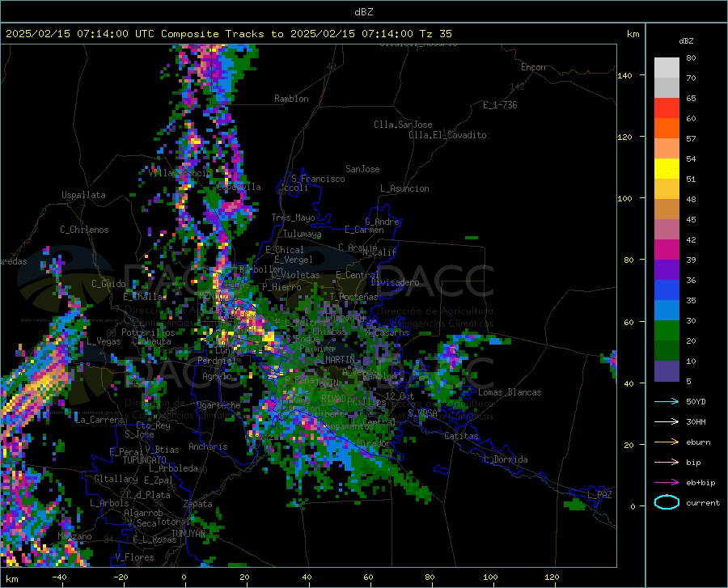728x588 pixels.
Task: Click the C_Chilenos map label
Action: (84, 230)
